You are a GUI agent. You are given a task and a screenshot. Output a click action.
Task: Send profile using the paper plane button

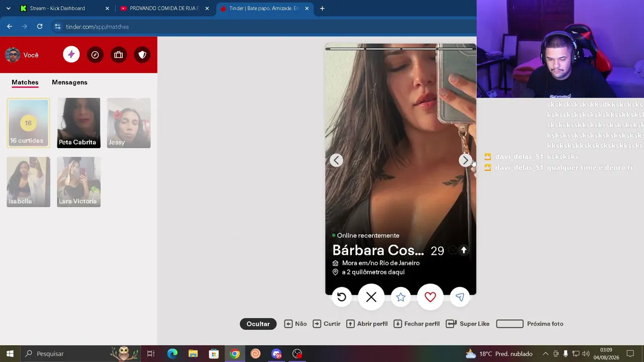(x=460, y=297)
